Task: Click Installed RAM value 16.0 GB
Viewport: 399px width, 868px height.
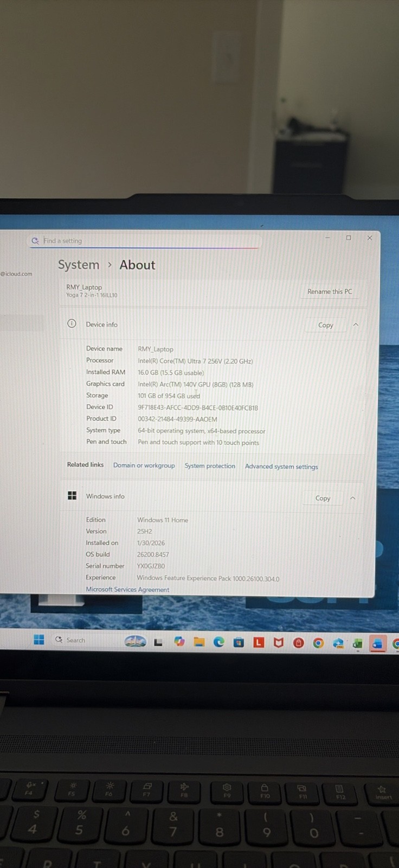Action: [x=171, y=373]
